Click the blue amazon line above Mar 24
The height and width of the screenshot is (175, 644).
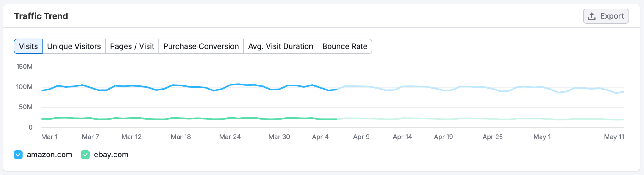coord(230,85)
